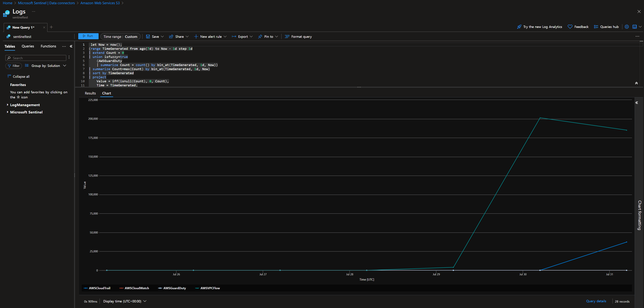Screen dimensions: 644x308
Task: Open the Export dropdown chevron
Action: click(251, 37)
